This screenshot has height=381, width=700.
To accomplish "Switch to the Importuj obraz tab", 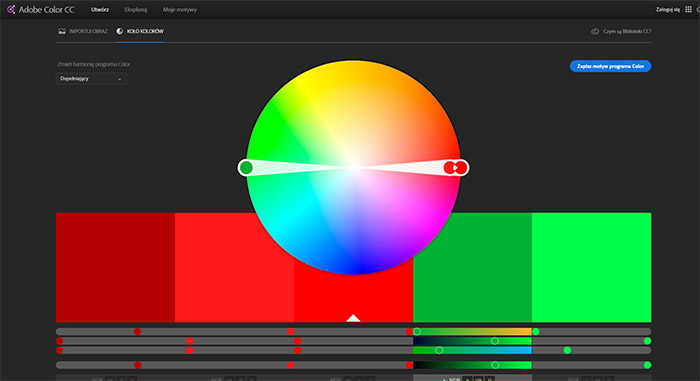I will coord(83,31).
